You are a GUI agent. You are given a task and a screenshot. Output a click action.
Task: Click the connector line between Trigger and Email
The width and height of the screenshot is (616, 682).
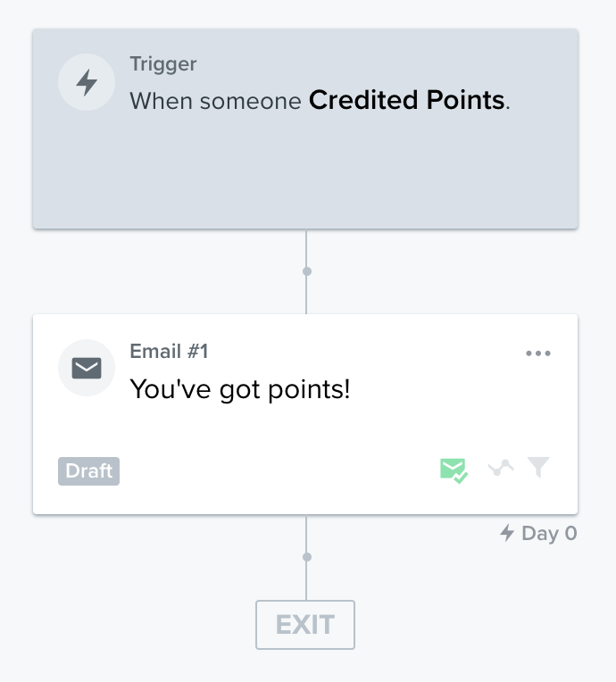[x=306, y=292]
